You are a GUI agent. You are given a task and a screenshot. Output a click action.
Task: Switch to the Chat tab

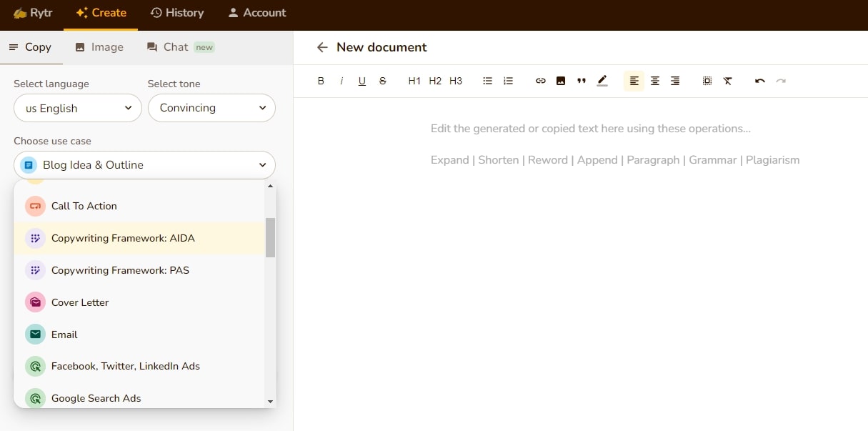coord(180,47)
